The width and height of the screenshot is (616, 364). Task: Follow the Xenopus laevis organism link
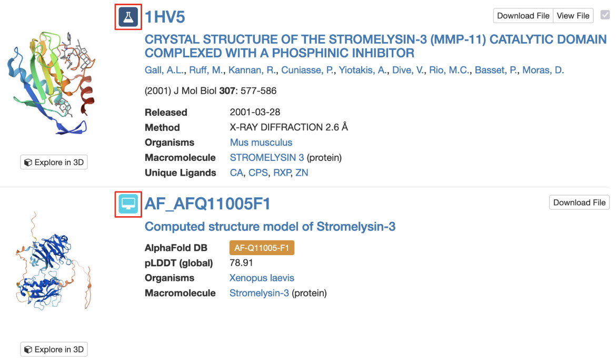point(262,278)
